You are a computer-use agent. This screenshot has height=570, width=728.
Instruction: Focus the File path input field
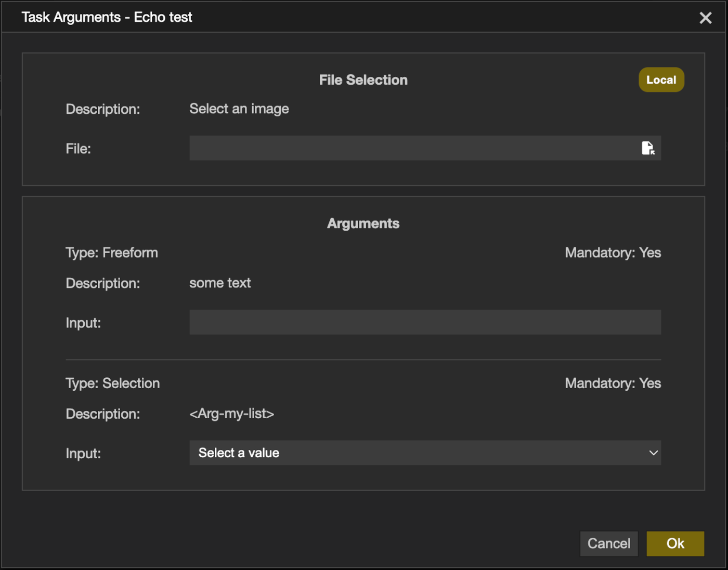coord(425,148)
